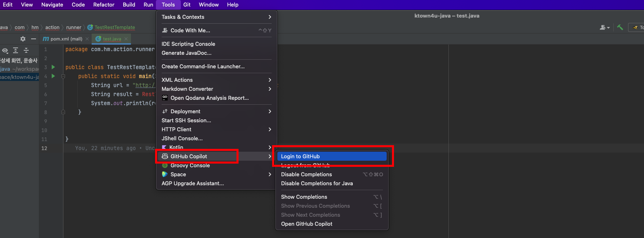The height and width of the screenshot is (238, 644).
Task: Open the Refactor menu
Action: (104, 4)
